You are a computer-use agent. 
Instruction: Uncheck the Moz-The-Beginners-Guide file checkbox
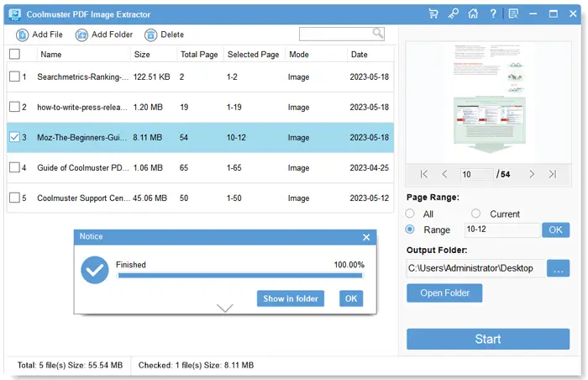click(14, 137)
